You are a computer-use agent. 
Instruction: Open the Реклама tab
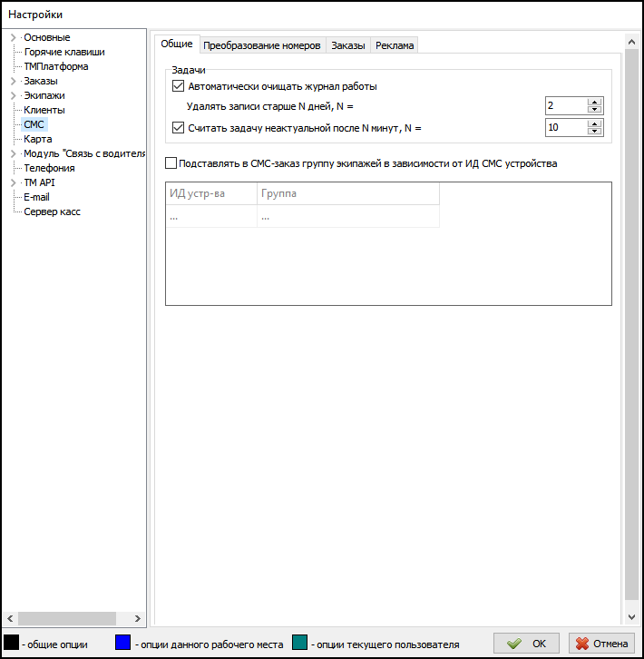(395, 45)
